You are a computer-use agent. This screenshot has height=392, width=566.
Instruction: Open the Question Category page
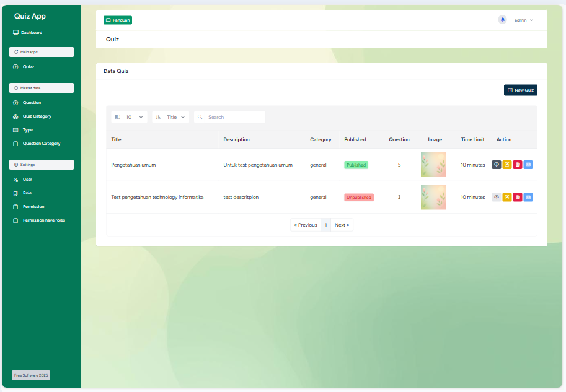click(37, 144)
